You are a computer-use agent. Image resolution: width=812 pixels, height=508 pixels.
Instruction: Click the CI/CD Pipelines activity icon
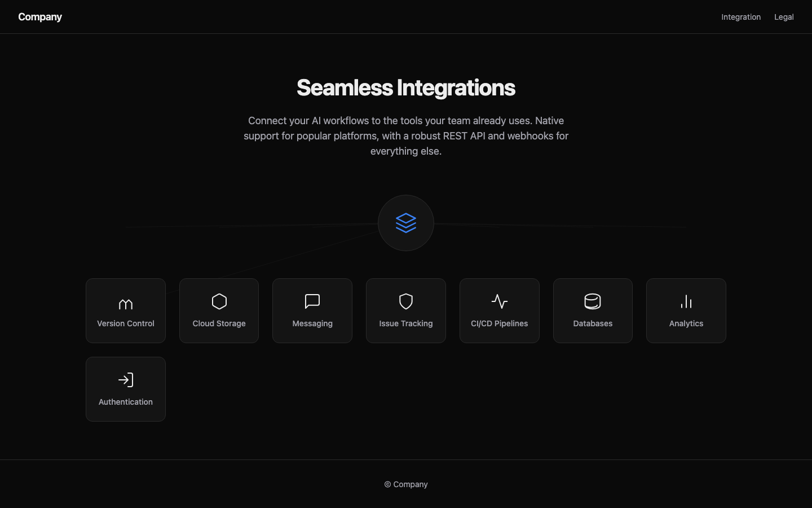[x=500, y=301]
